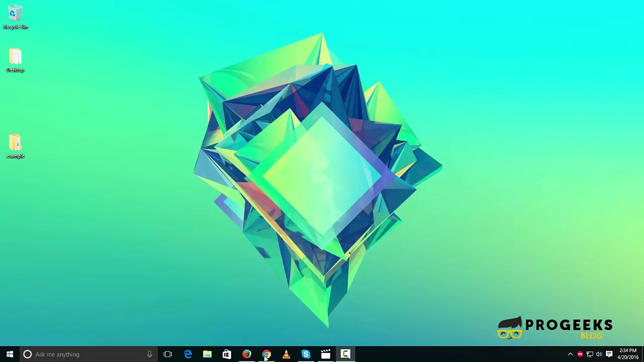Select the example folder on desktop
This screenshot has height=362, width=644.
coord(15,143)
